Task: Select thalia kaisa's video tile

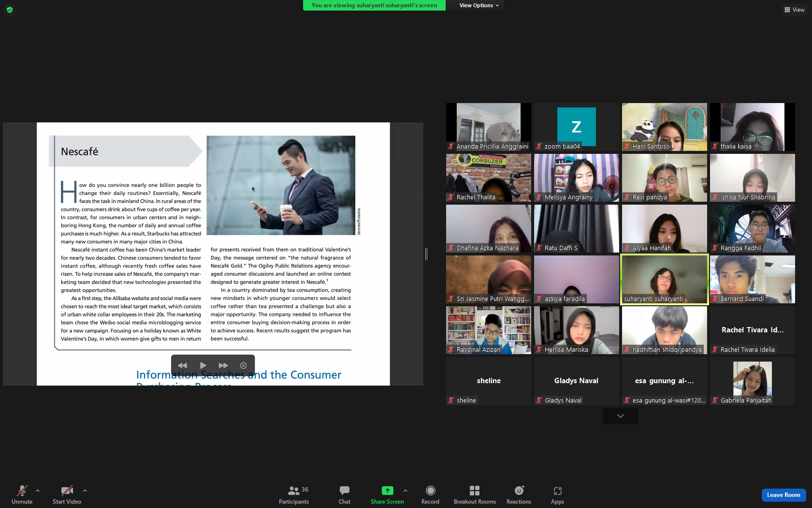Action: point(753,127)
